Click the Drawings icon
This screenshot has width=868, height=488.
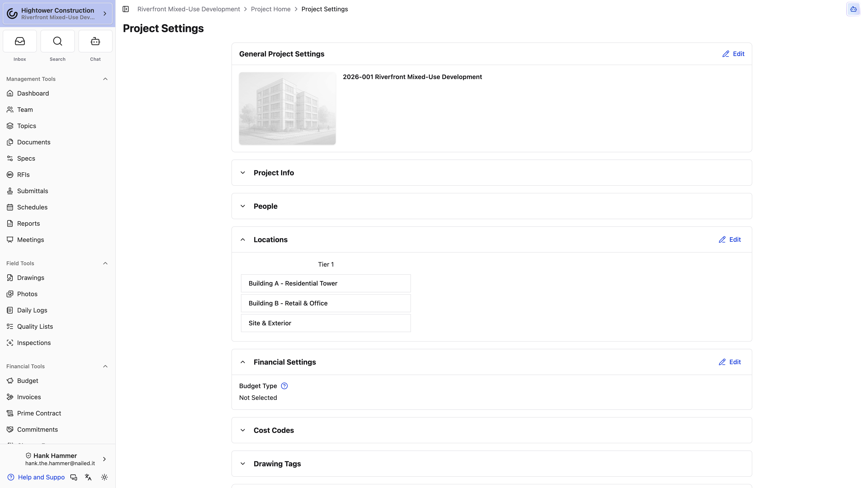pos(10,278)
